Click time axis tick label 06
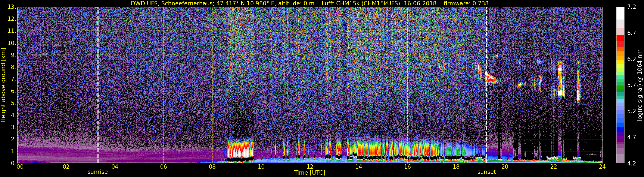The height and width of the screenshot is (177, 644). (x=164, y=167)
